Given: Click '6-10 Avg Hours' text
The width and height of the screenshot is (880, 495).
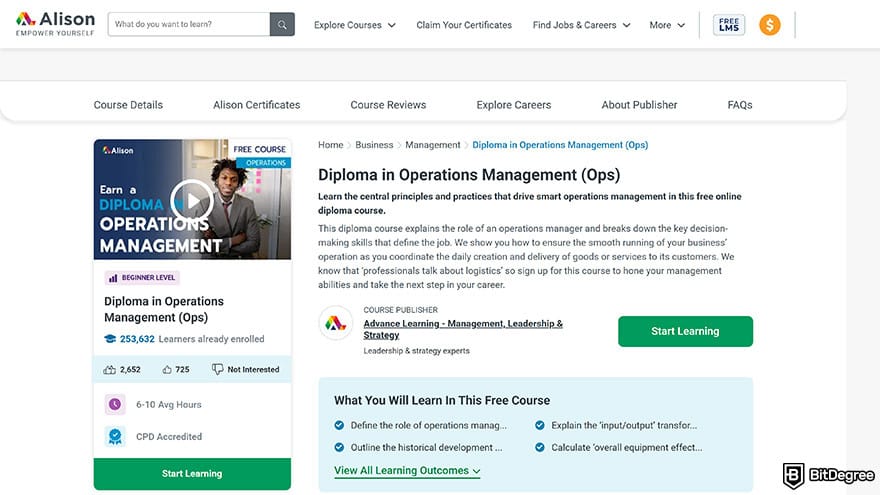Looking at the screenshot, I should 168,405.
